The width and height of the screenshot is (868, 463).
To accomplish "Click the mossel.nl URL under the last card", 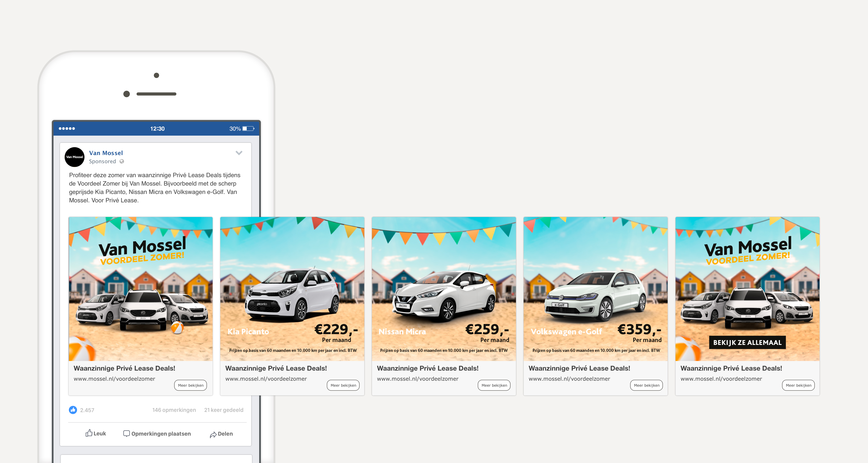I will click(x=721, y=379).
